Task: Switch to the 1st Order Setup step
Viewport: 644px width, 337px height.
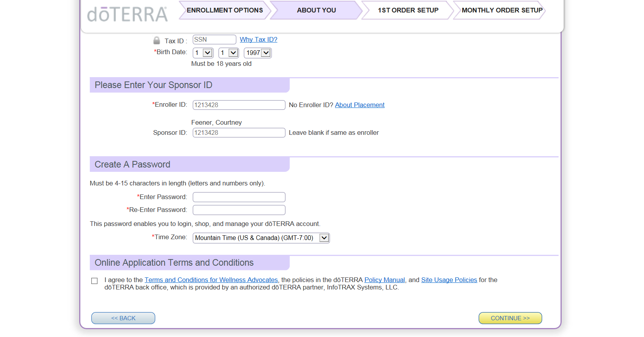Action: [408, 10]
